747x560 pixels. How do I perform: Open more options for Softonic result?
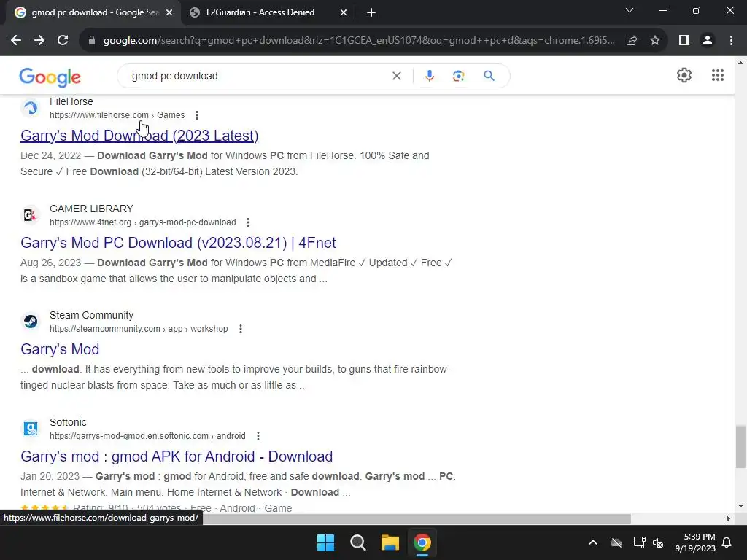[x=258, y=436]
